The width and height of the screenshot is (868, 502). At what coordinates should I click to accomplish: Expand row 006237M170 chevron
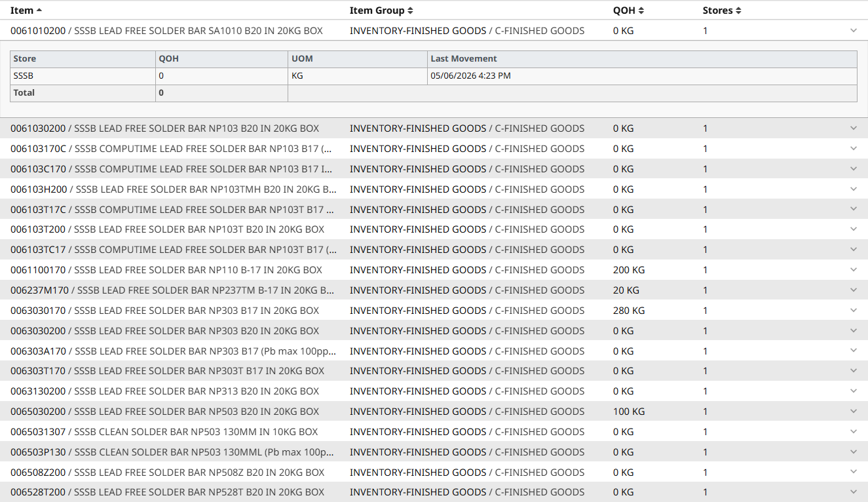click(853, 290)
